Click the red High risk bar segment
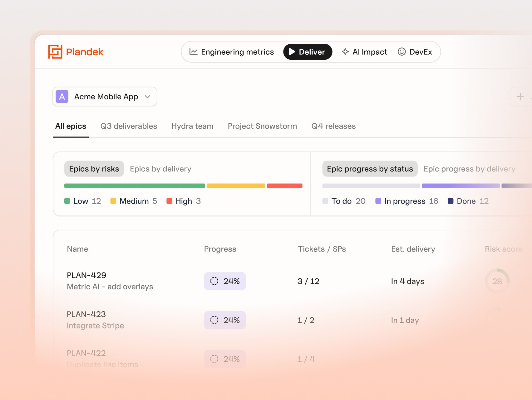Image resolution: width=532 pixels, height=400 pixels. click(285, 186)
